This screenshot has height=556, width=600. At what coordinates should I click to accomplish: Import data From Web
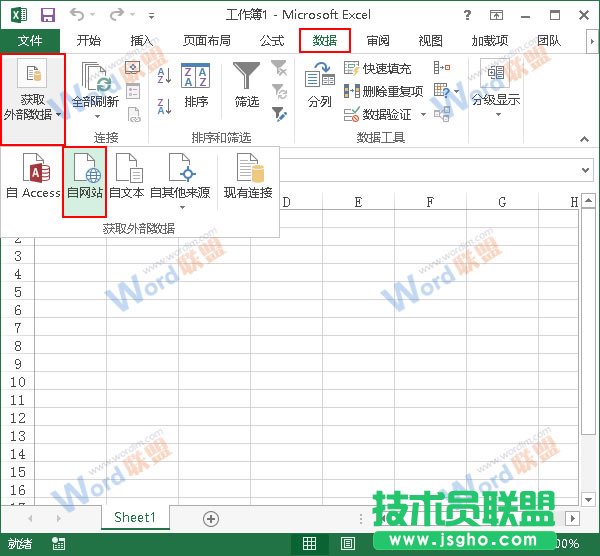pos(85,181)
